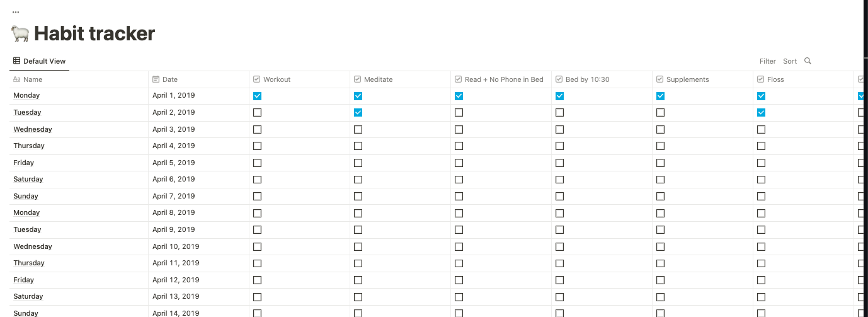Viewport: 868px width, 317px height.
Task: Open the Thursday April 4 row name
Action: (x=29, y=146)
